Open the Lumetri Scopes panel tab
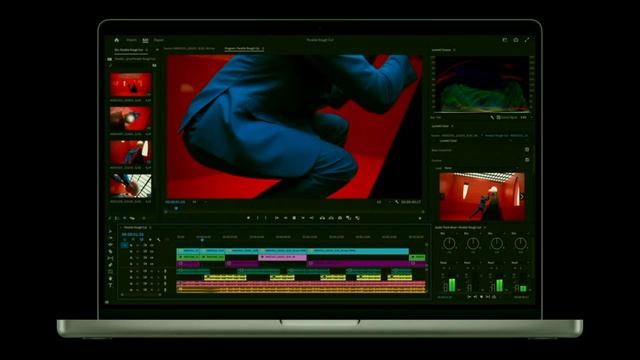This screenshot has width=640, height=360. [x=442, y=50]
